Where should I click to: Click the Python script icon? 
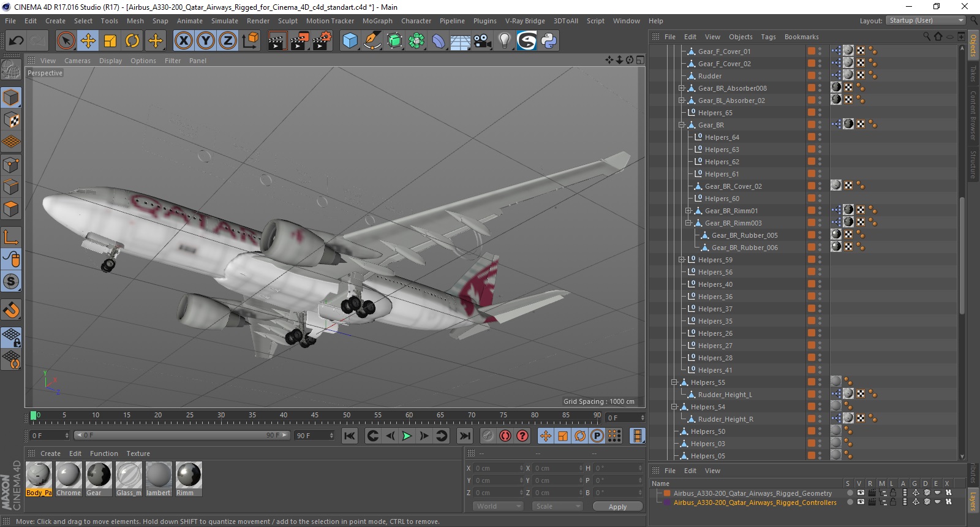point(549,41)
